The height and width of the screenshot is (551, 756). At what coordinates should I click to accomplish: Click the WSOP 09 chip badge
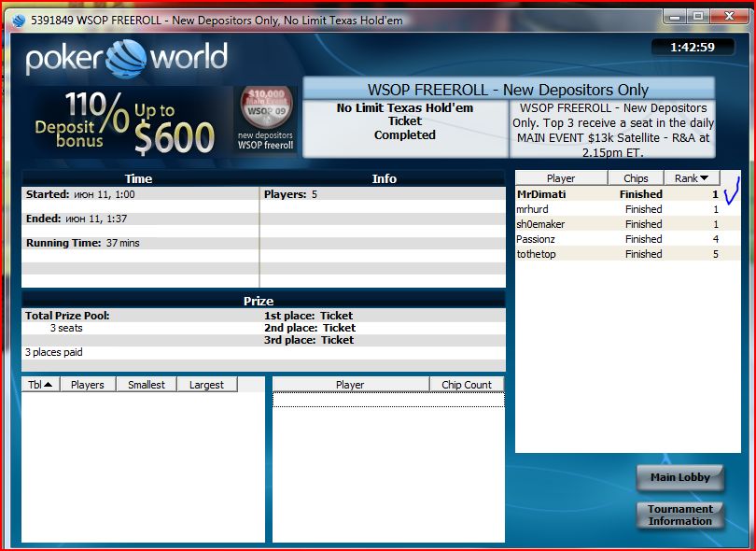[x=267, y=106]
